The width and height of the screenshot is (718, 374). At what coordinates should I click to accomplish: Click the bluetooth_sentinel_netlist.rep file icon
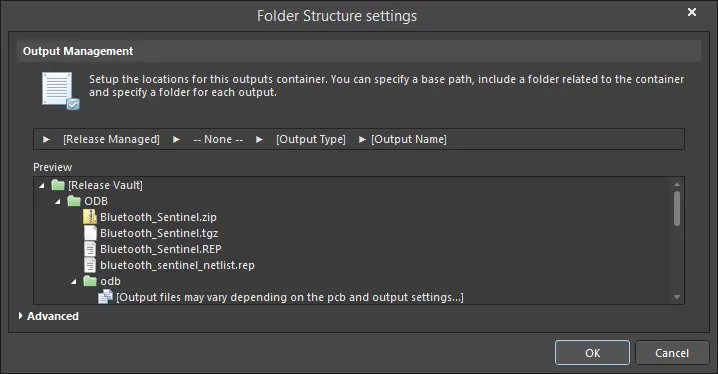[90, 265]
